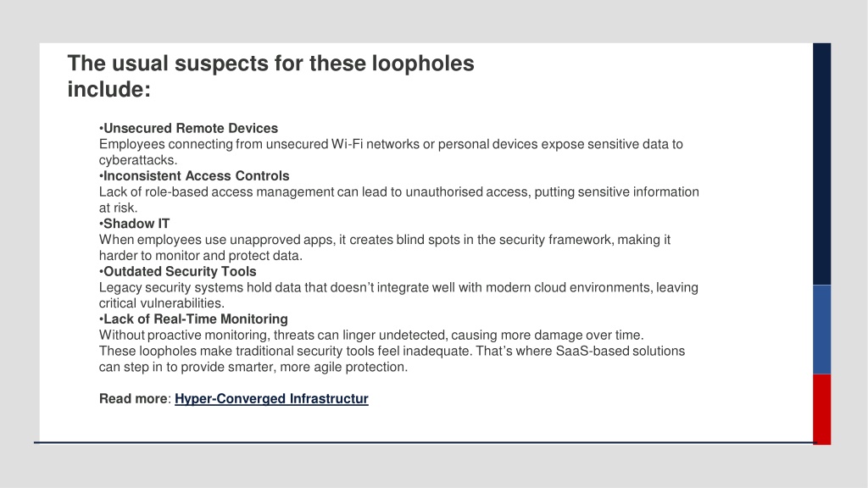The image size is (868, 488).
Task: Select the Unsecured Remote Devices heading
Action: 189,129
